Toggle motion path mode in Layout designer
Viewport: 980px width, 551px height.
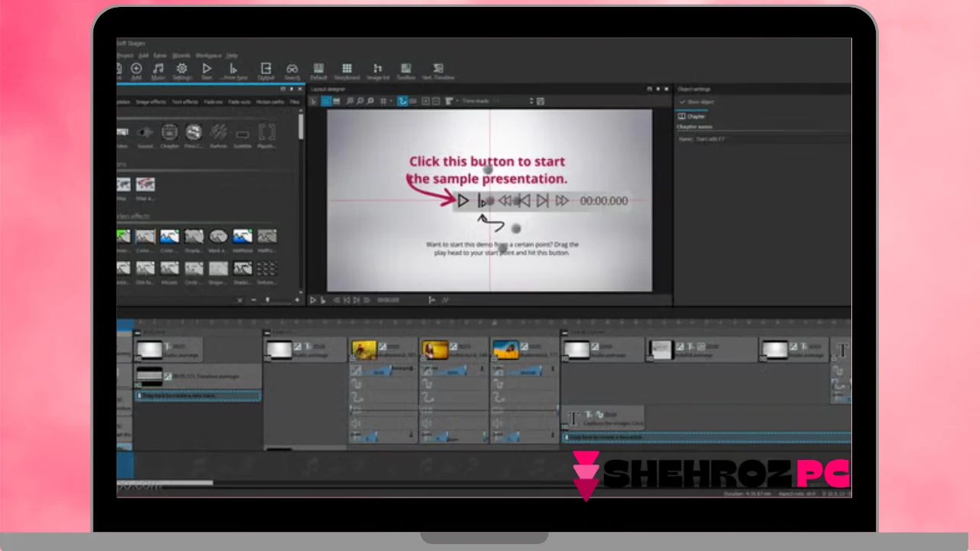point(403,101)
